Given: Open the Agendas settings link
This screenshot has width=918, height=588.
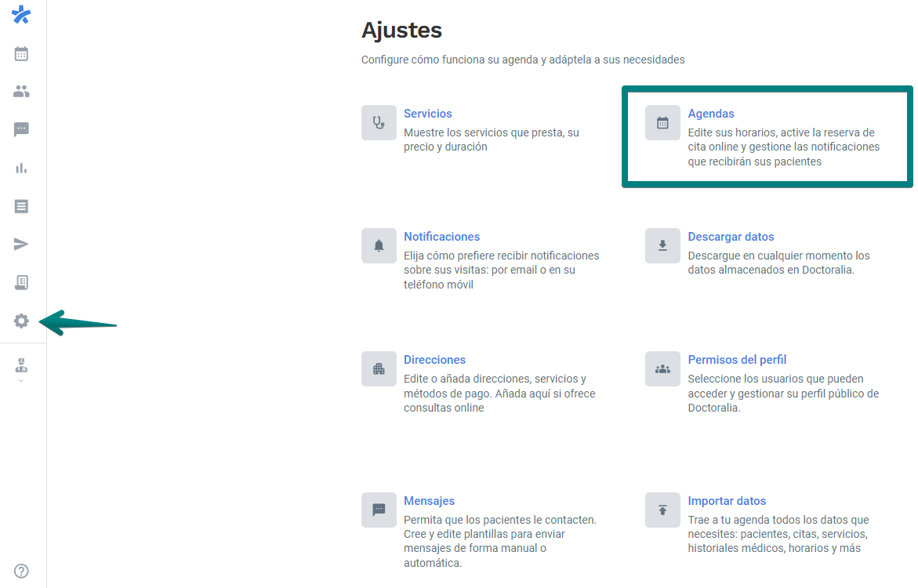Looking at the screenshot, I should [x=711, y=113].
